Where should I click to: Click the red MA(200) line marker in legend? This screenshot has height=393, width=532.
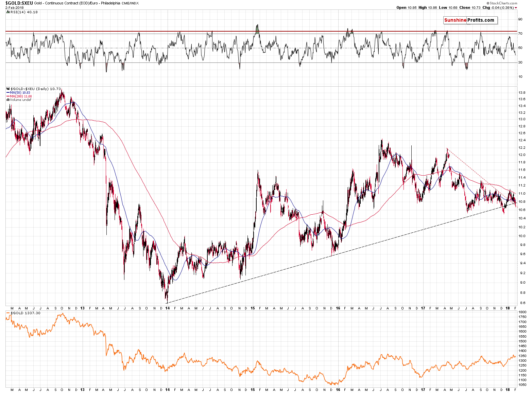pos(8,96)
